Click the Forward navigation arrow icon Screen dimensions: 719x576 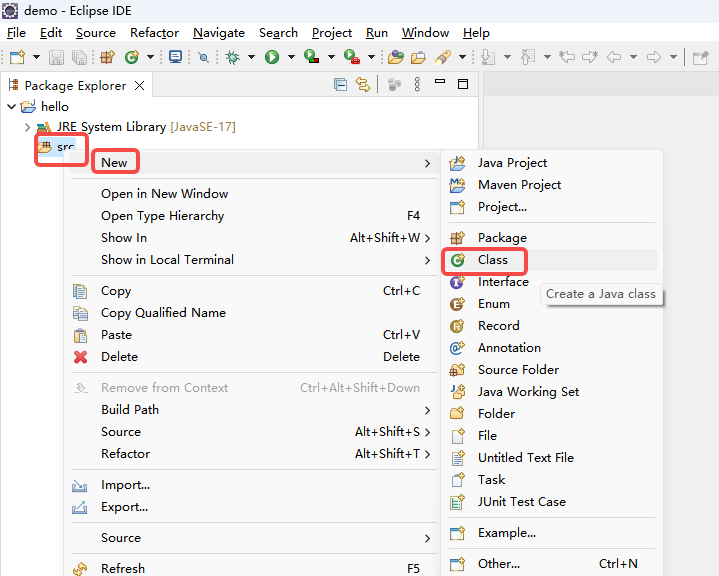[x=653, y=57]
